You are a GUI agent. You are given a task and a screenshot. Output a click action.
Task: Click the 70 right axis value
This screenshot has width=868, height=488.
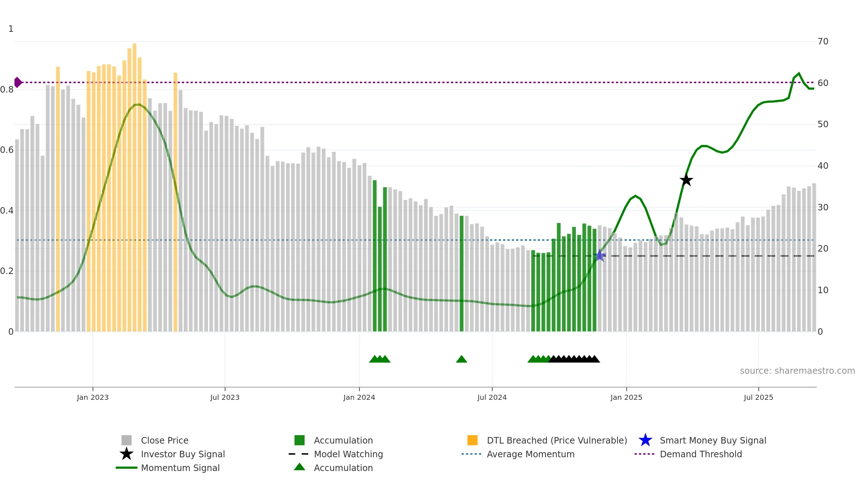(x=823, y=42)
